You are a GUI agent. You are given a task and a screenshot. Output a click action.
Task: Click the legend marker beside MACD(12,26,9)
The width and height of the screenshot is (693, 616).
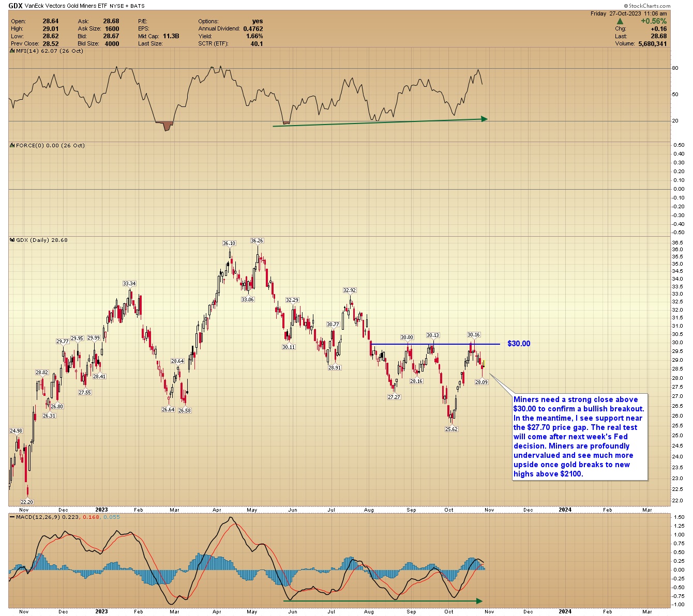coord(13,517)
